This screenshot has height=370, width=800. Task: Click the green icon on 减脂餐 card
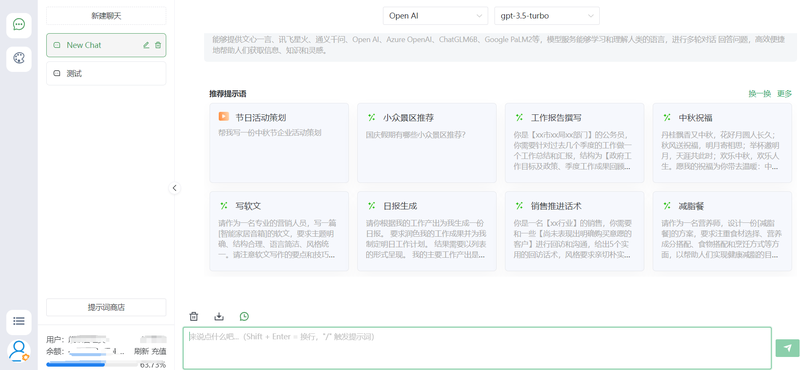(x=667, y=206)
